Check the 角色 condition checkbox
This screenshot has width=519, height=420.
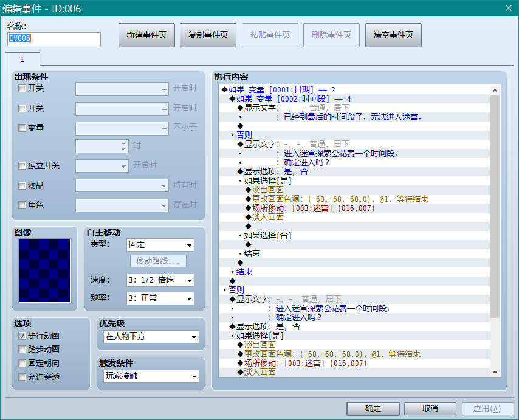click(22, 205)
